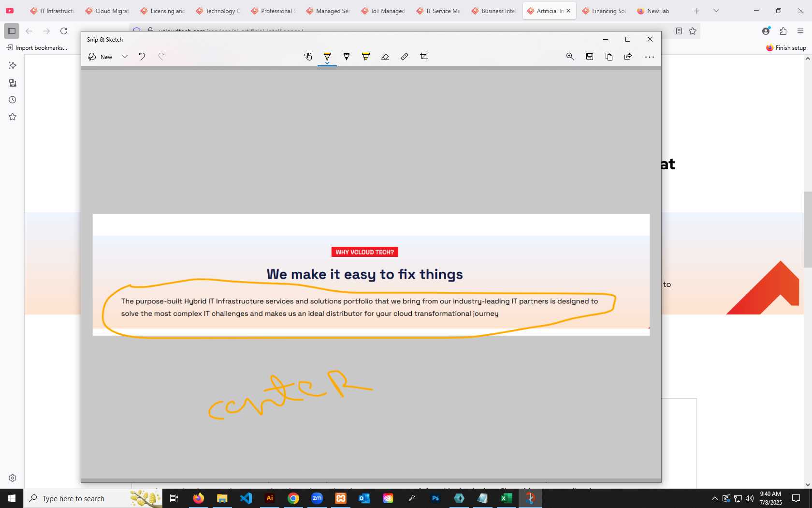Open Zoom from taskbar
Screen dimensions: 812x508
tap(317, 498)
